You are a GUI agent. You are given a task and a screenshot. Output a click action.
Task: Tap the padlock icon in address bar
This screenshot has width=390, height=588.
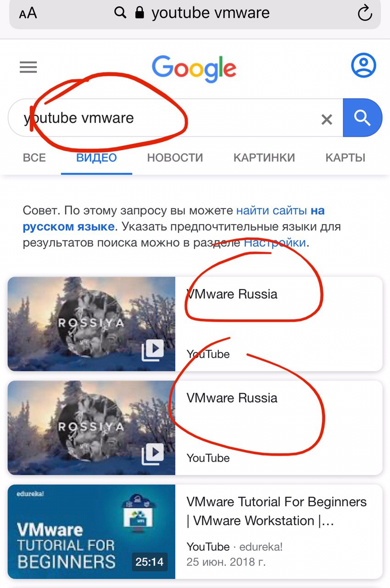point(140,13)
